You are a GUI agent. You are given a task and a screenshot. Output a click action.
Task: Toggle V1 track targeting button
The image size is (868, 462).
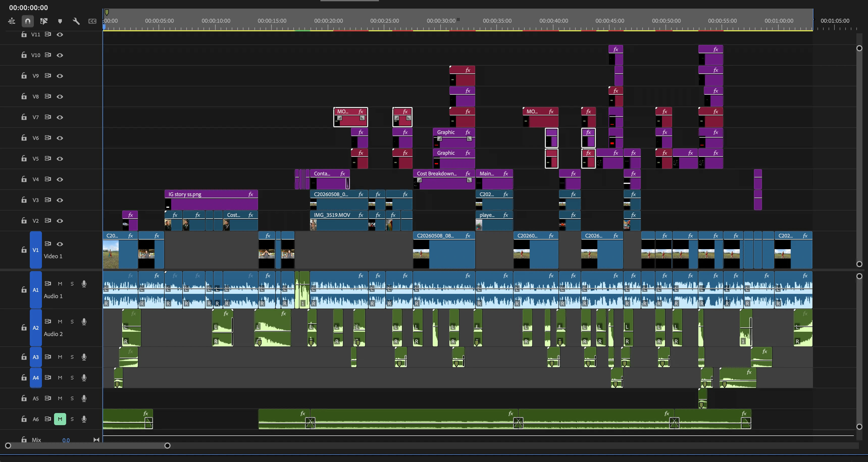[36, 250]
